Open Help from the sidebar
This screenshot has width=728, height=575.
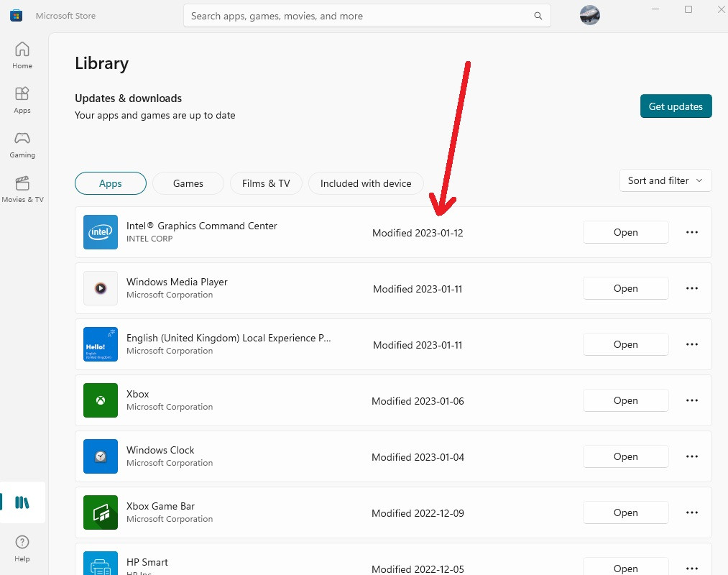22,548
